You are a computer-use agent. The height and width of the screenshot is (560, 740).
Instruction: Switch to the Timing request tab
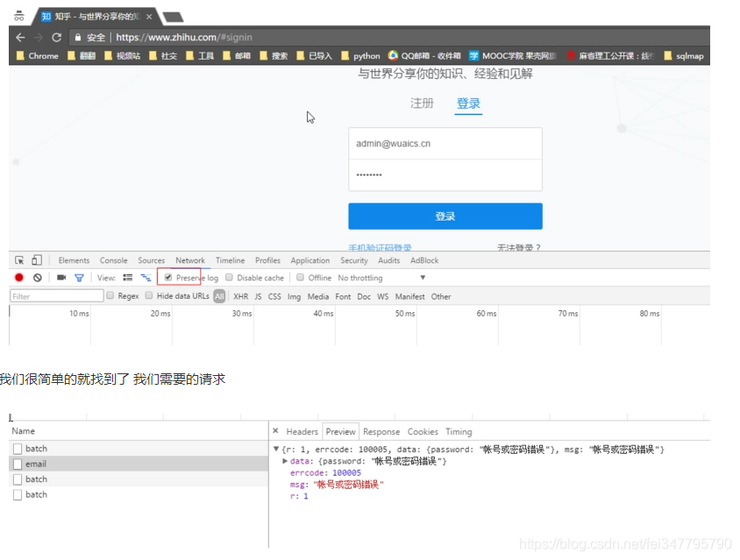coord(459,432)
